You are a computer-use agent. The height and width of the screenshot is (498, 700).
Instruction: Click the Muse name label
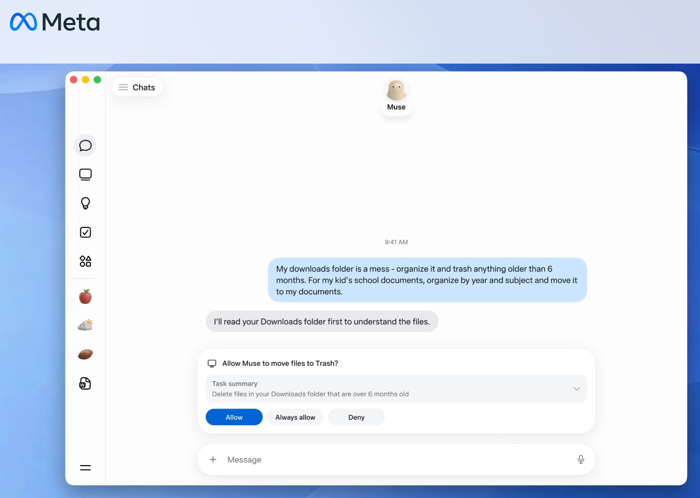coord(396,107)
